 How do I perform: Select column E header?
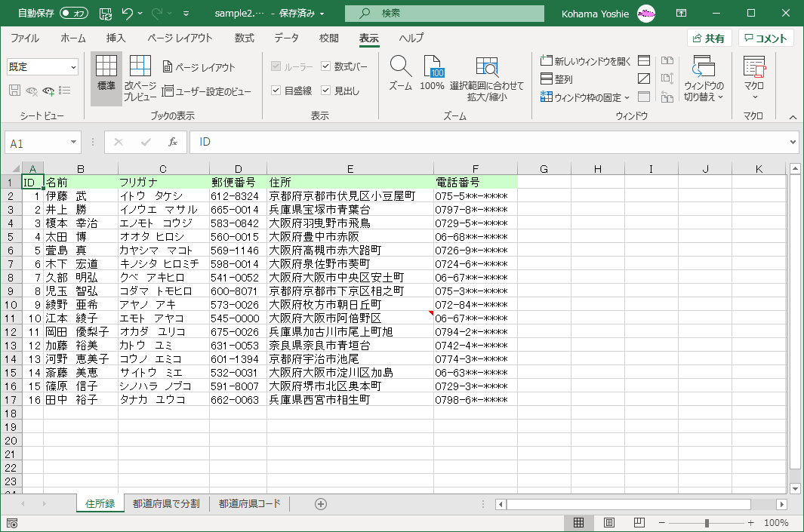coord(350,168)
